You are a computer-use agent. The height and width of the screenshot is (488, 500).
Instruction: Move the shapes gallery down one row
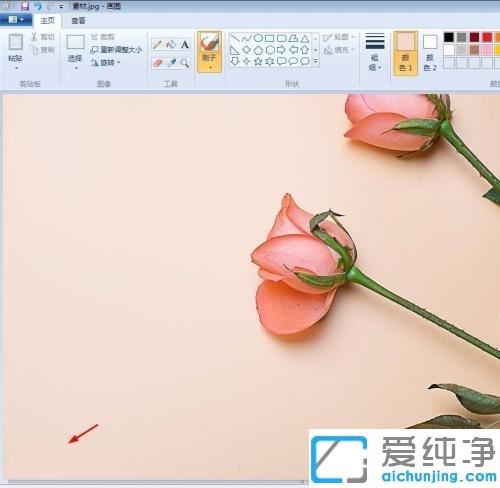[316, 50]
